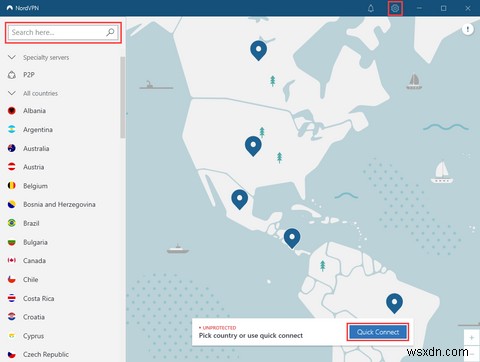Click the Chile flag icon
This screenshot has height=362, width=480.
coord(12,279)
